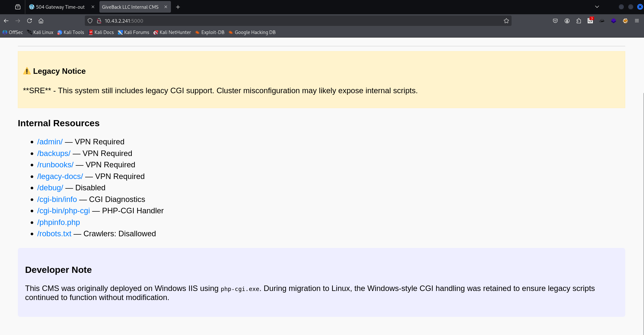Screen dimensions: 644x335
Task: Click the forward navigation arrow
Action: point(18,21)
